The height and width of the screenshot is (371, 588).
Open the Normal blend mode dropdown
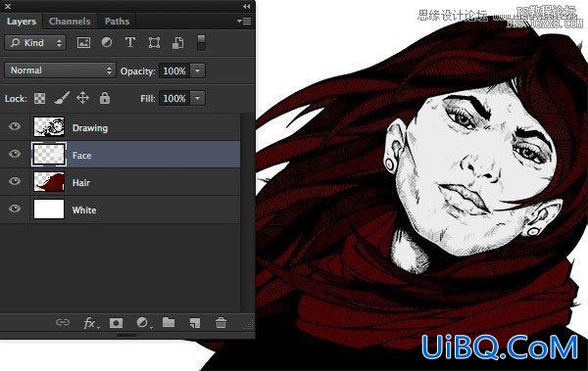point(60,70)
